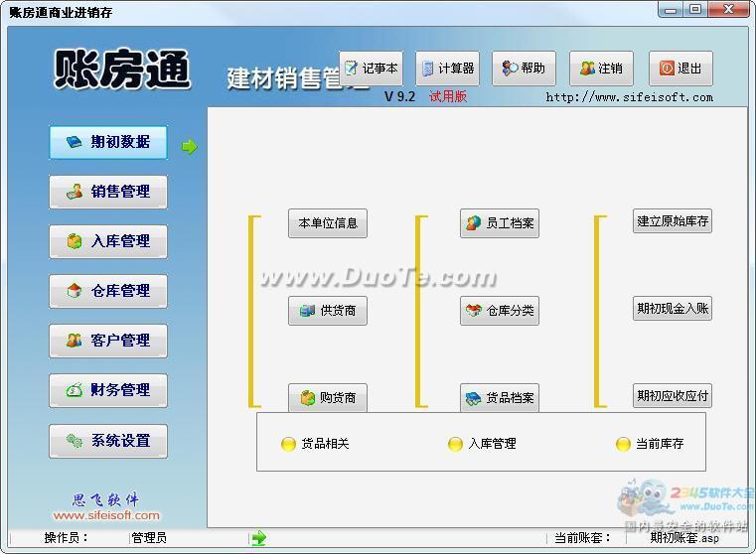Launch the 计算器 calculator
This screenshot has width=756, height=554.
point(447,69)
